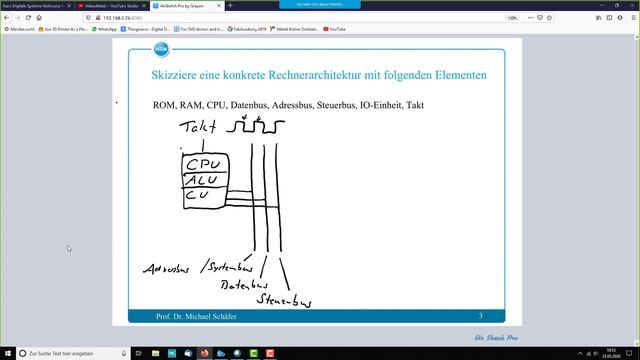
Task: Save the page to Pocket
Action: pos(540,18)
